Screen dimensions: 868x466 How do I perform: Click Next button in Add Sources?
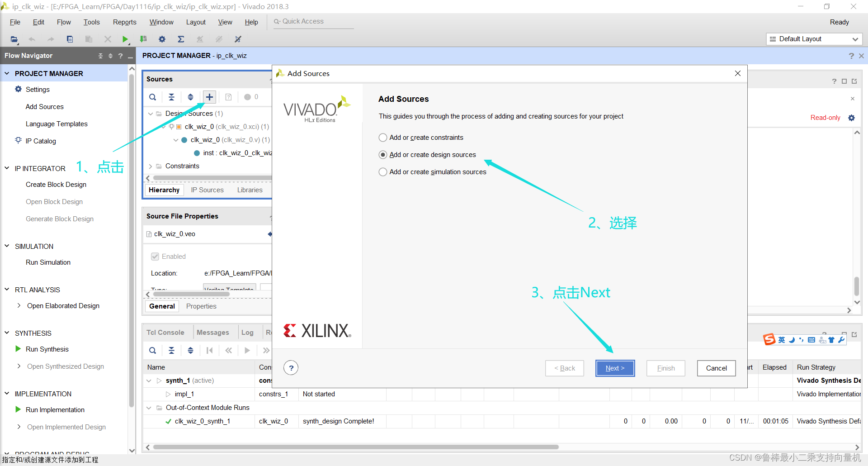click(615, 368)
